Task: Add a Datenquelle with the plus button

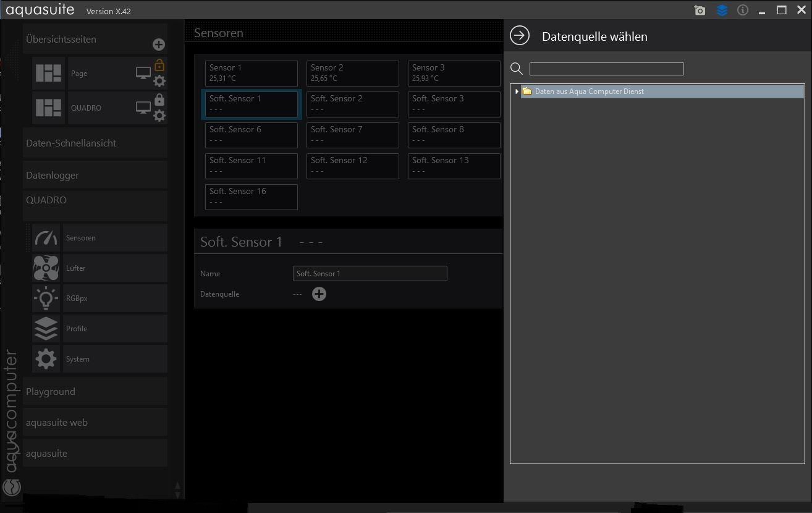Action: tap(319, 294)
